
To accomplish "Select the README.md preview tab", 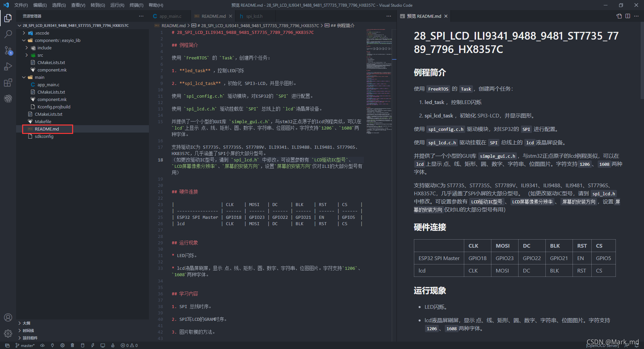I will (x=424, y=16).
